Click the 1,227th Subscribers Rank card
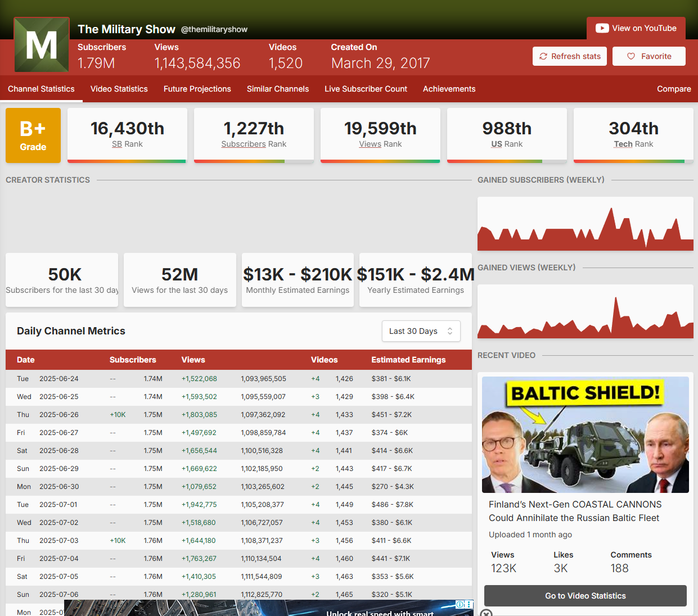 point(254,135)
